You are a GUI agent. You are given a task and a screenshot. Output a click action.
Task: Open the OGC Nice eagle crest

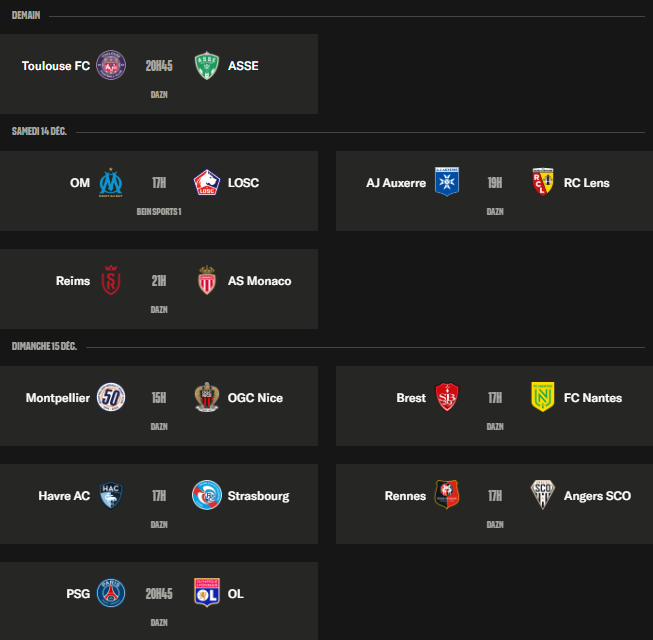click(207, 397)
